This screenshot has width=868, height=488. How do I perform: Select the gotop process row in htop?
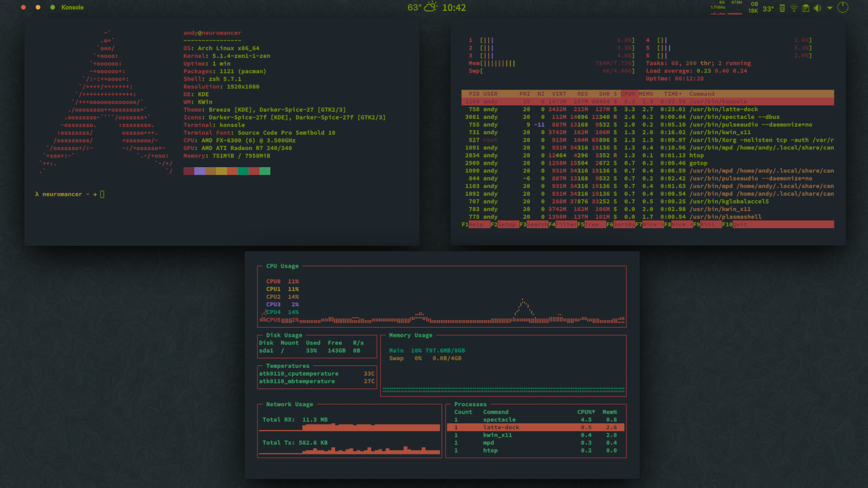click(x=648, y=163)
